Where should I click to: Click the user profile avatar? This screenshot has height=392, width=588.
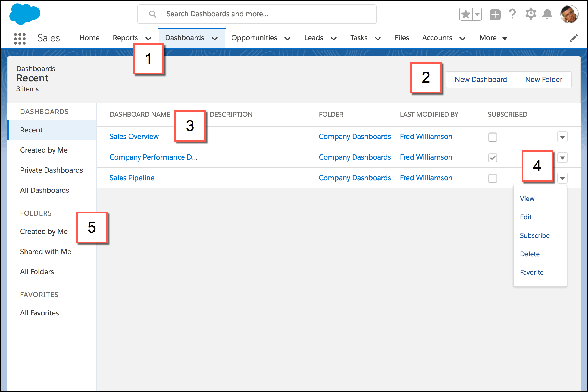click(x=569, y=14)
